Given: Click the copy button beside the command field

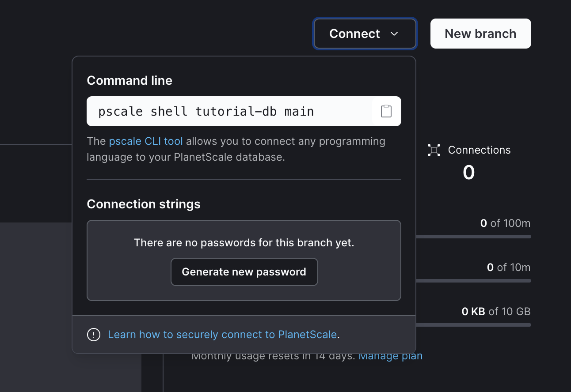Looking at the screenshot, I should [386, 111].
